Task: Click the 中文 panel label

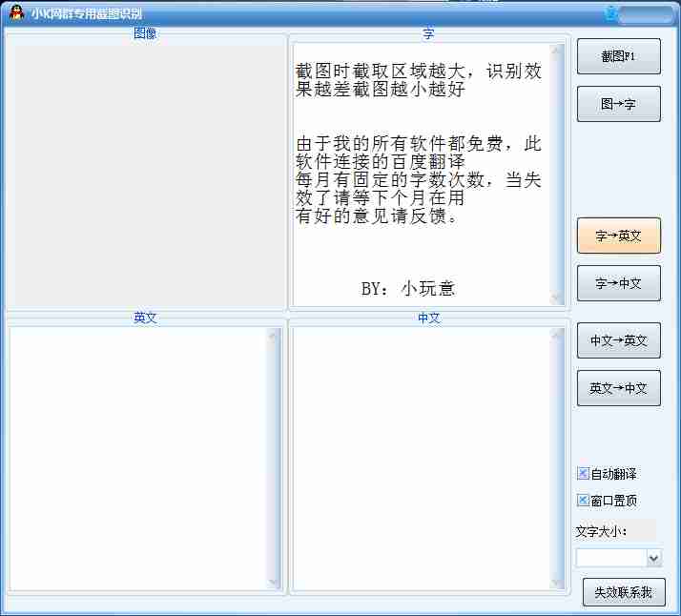Action: (428, 318)
